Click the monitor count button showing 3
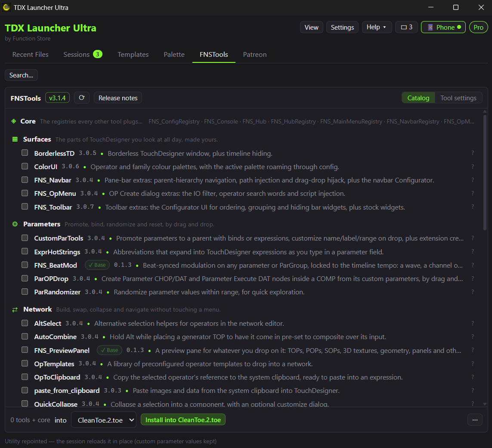The width and height of the screenshot is (492, 448). (406, 27)
